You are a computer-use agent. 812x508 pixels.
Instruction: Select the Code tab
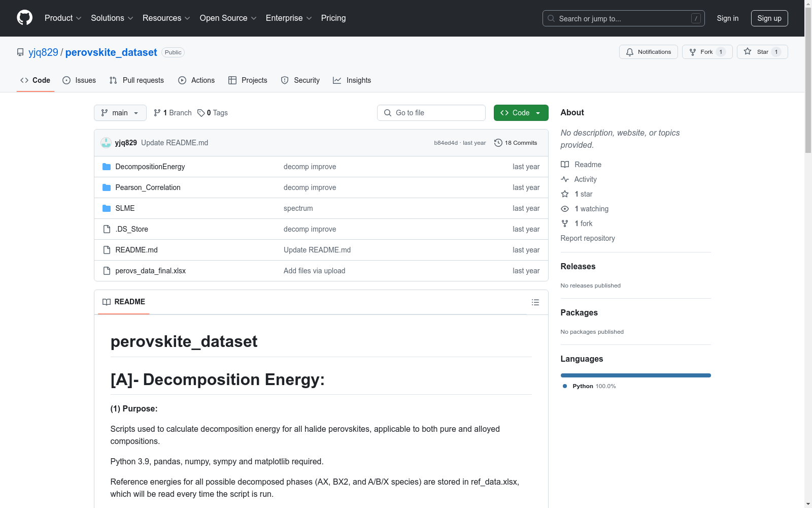click(x=35, y=80)
